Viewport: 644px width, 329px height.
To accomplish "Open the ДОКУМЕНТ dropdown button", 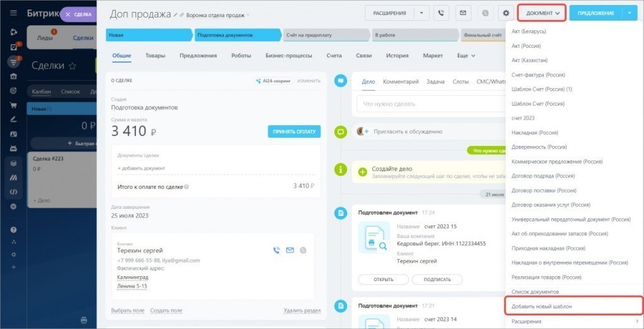I will point(542,13).
